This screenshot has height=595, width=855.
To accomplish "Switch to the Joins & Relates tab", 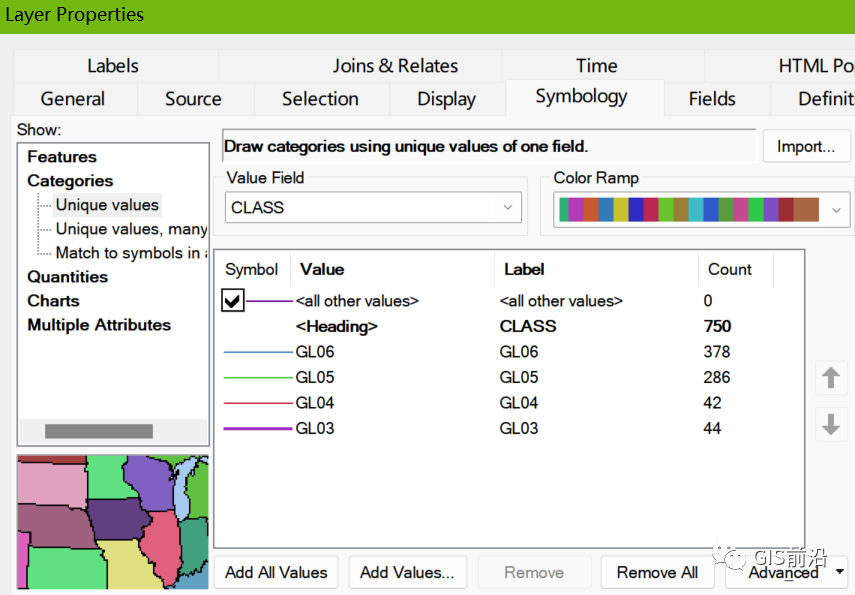I will [x=395, y=66].
